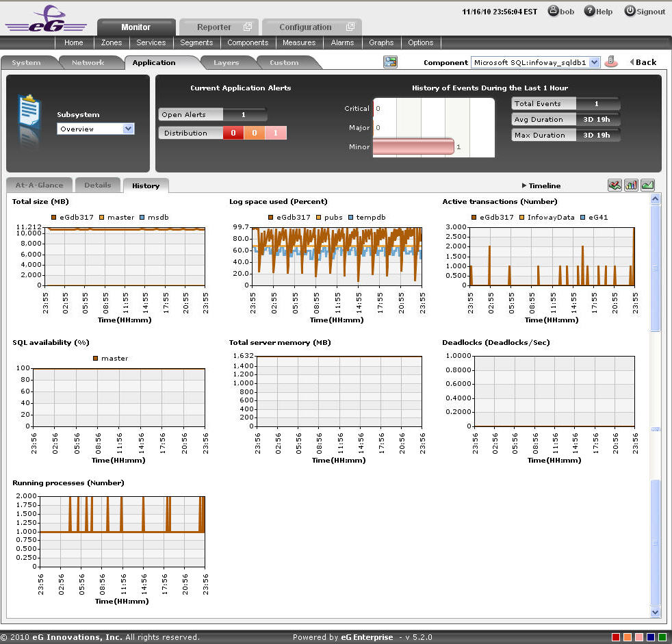This screenshot has width=672, height=644.
Task: Open the Services menu item
Action: click(151, 42)
